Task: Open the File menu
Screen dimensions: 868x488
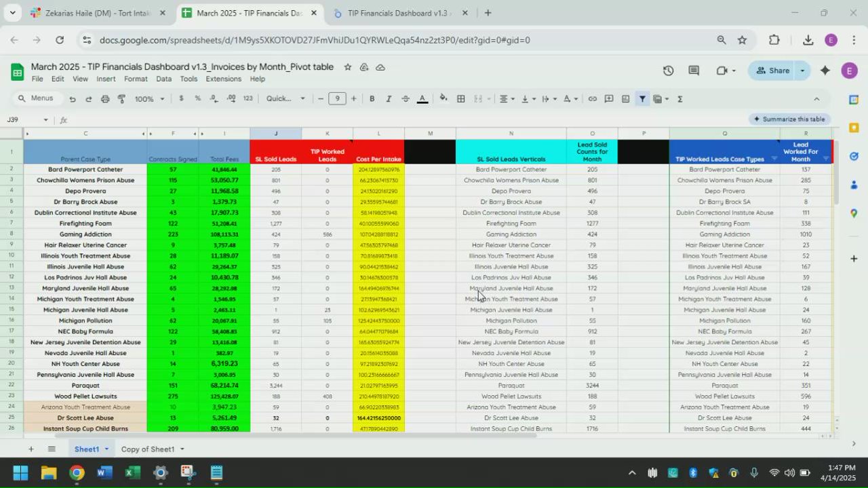Action: (37, 79)
